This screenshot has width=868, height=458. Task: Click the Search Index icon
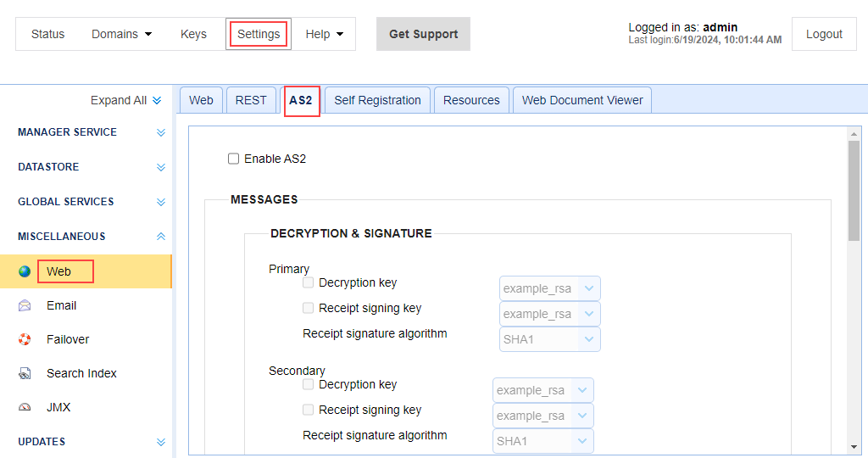25,373
